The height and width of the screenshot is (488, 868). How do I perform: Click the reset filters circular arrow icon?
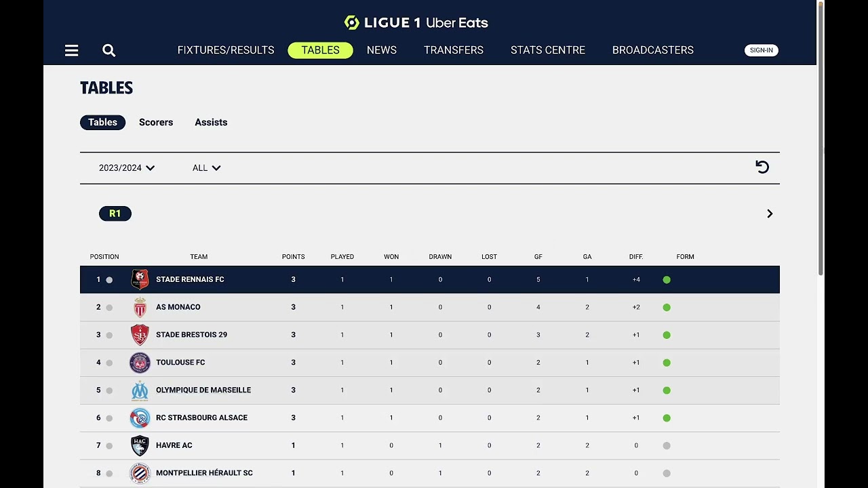[762, 167]
